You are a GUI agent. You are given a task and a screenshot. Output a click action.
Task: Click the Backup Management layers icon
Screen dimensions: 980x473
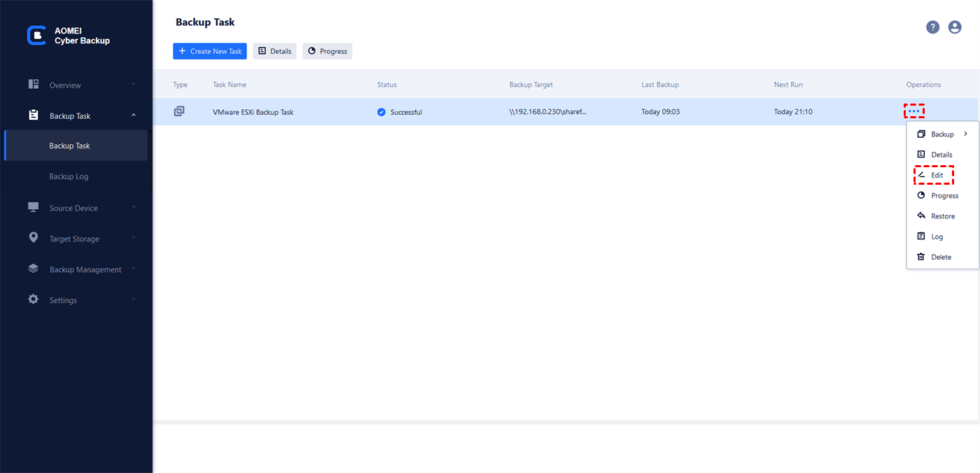coord(34,269)
